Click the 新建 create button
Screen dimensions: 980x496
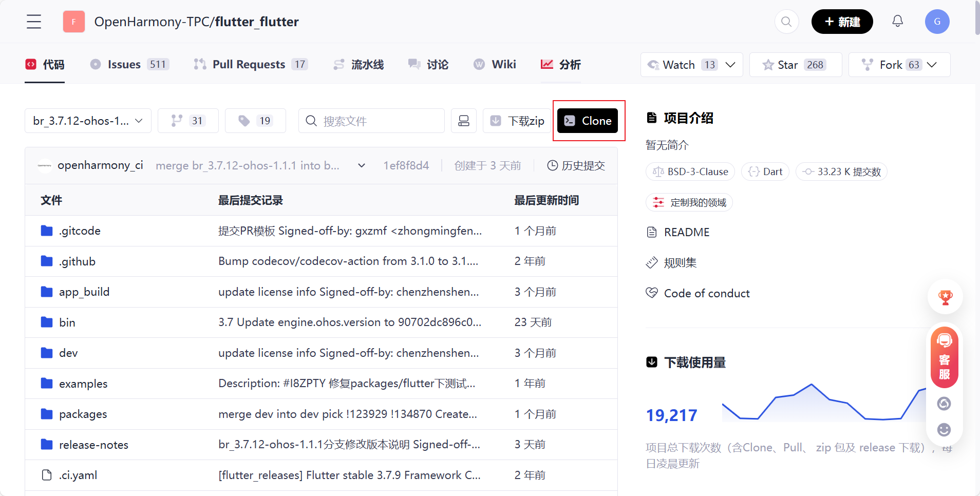pos(842,22)
